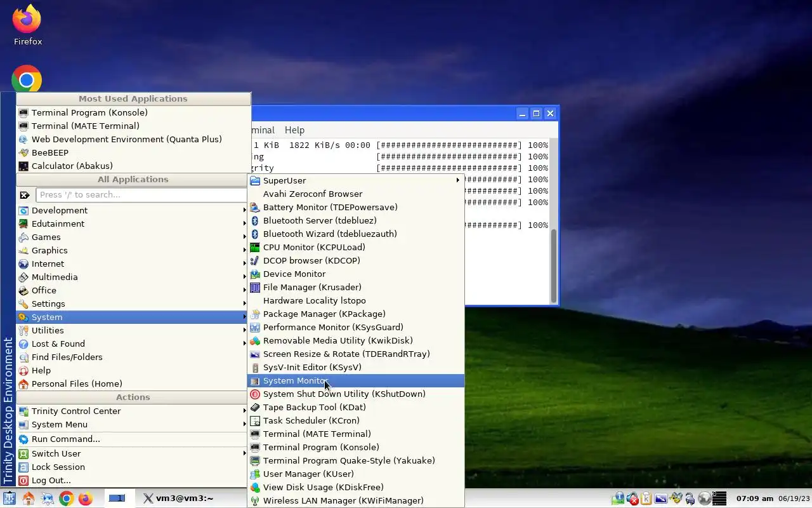Open Switch User submenu
The height and width of the screenshot is (508, 812).
pos(133,453)
